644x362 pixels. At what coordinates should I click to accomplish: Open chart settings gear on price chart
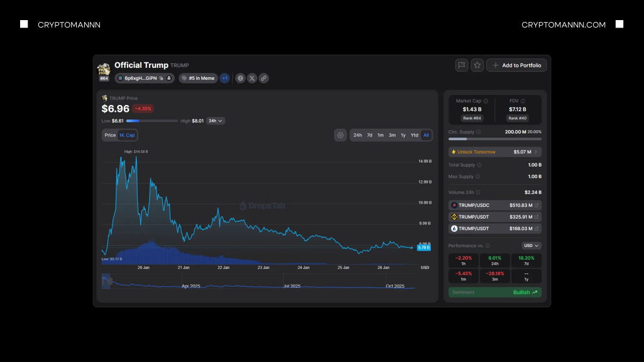click(x=340, y=134)
